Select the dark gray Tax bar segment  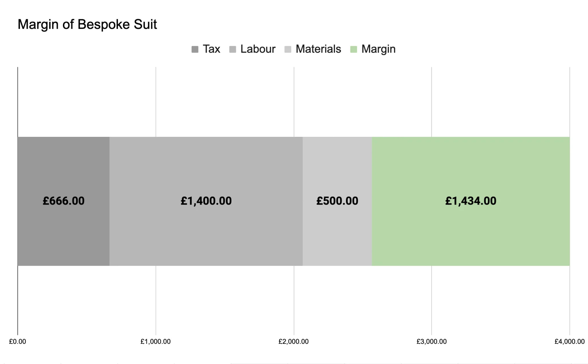(x=63, y=201)
